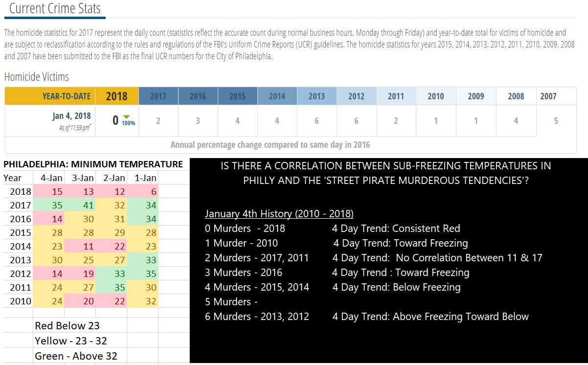
Task: Click the 2014 3-Jan temperature cell showing 11
Action: click(80, 246)
